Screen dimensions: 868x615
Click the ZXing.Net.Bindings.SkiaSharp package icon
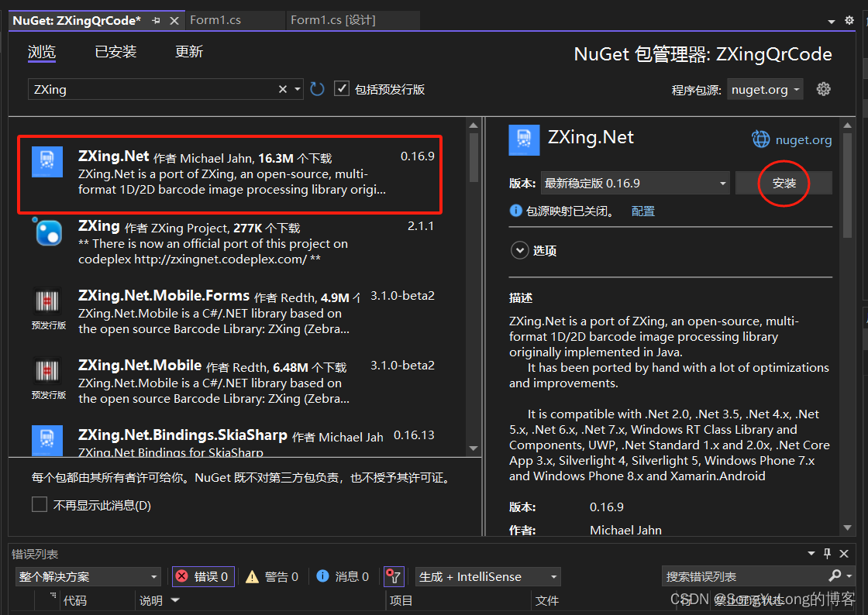coord(47,440)
